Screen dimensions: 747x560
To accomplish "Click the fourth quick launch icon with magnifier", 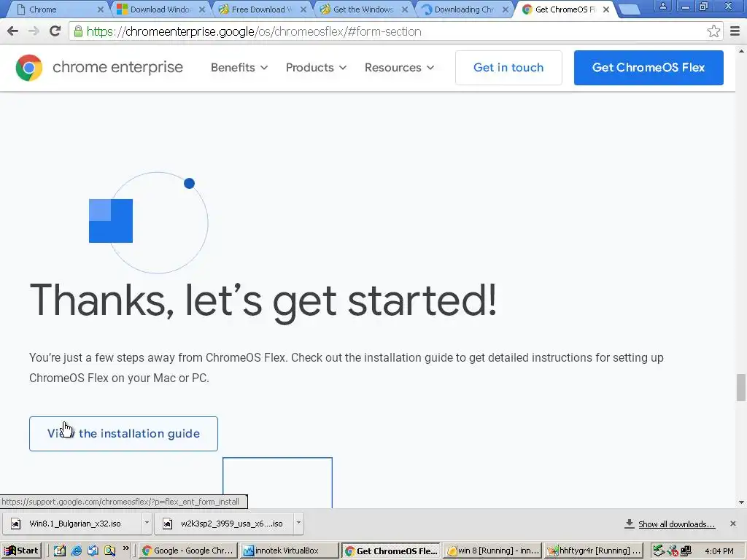I will (x=110, y=551).
